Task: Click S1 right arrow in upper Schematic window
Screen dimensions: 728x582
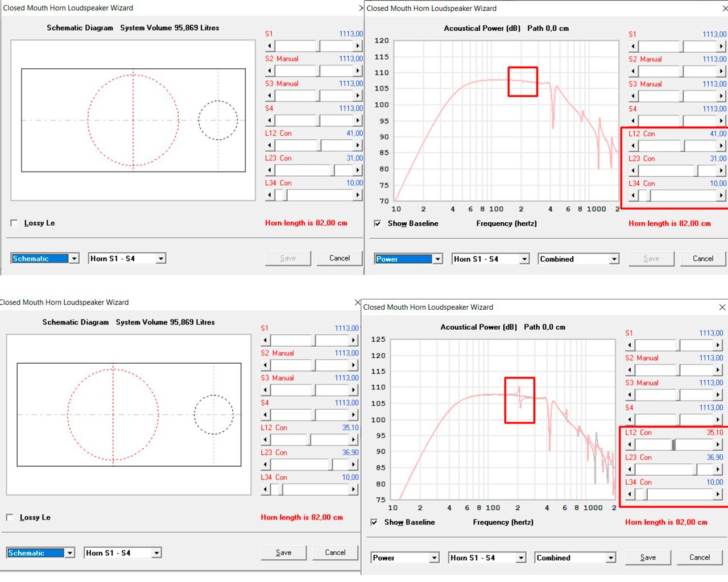Action: (358, 46)
